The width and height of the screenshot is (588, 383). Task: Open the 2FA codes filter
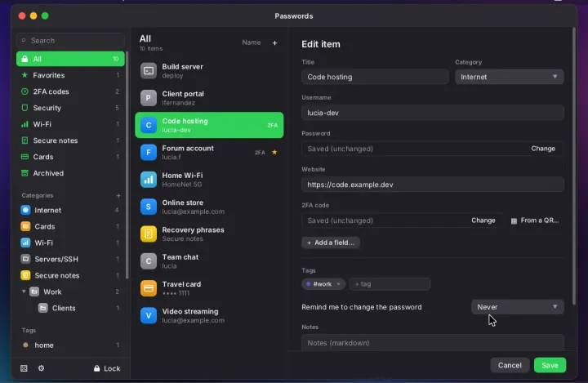[x=70, y=91]
